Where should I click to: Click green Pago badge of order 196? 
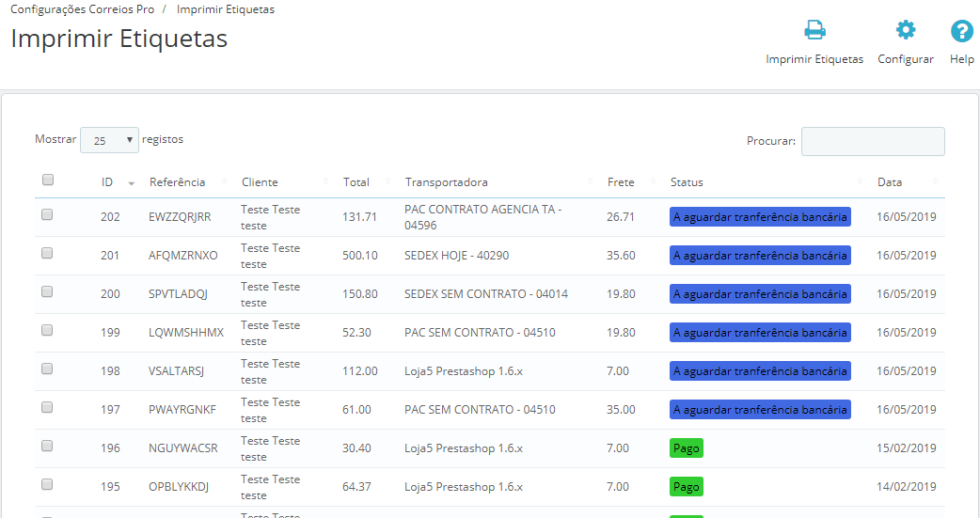(x=687, y=448)
